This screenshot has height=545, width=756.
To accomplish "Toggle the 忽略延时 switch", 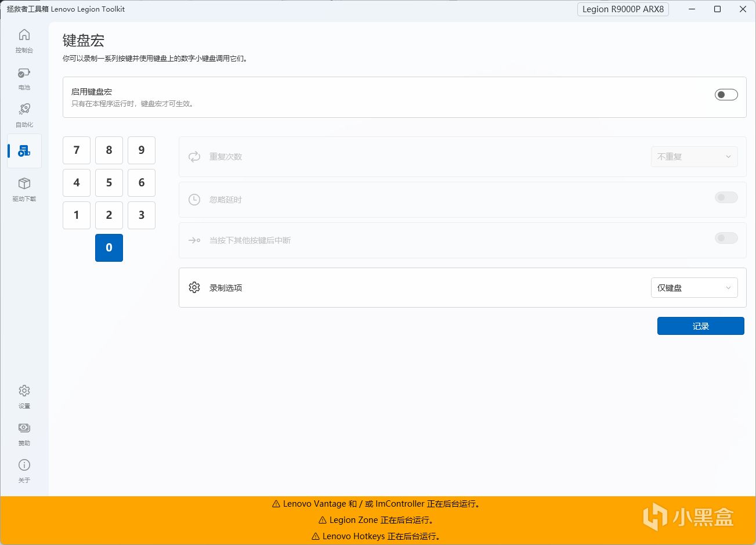I will pyautogui.click(x=726, y=197).
